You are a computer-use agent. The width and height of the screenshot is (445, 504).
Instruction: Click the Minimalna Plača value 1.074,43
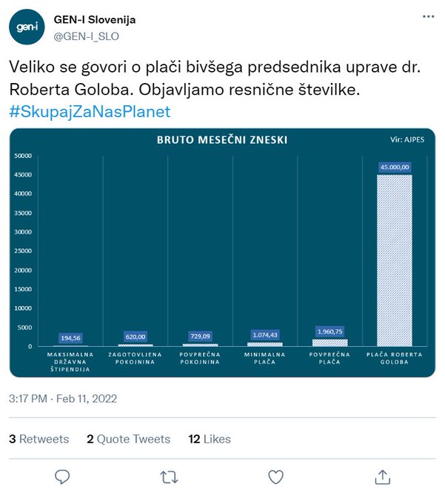[265, 335]
